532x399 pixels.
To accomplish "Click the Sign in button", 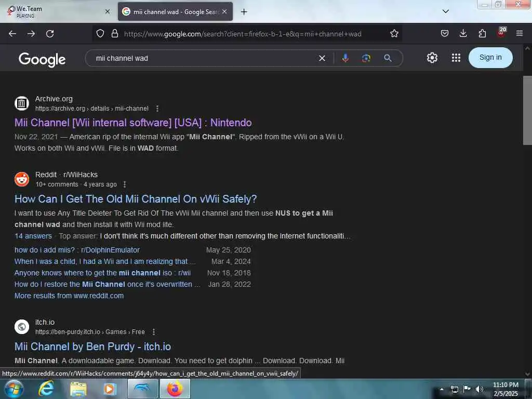I will [x=490, y=58].
